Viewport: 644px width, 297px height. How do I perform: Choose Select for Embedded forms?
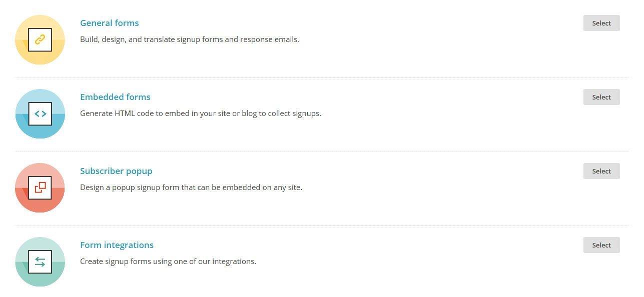pyautogui.click(x=601, y=97)
